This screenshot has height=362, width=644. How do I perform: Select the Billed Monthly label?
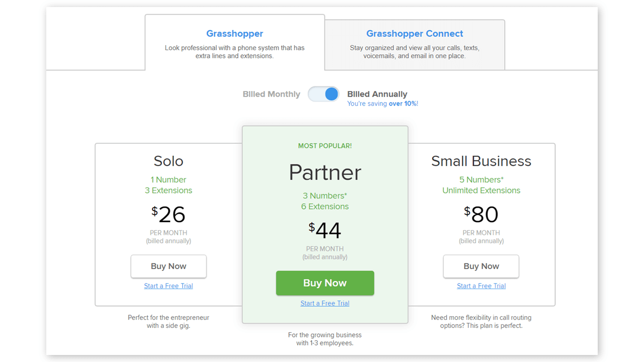(x=271, y=94)
